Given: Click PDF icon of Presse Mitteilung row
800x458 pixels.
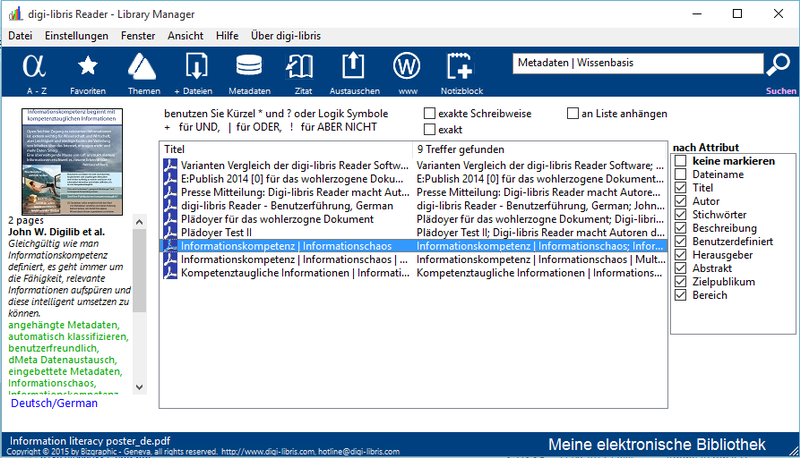Looking at the screenshot, I should pyautogui.click(x=170, y=192).
